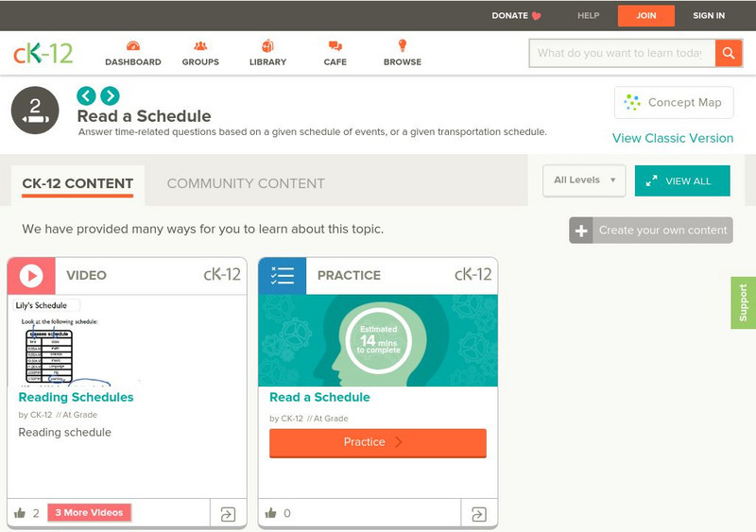Click the Donate link text
The height and width of the screenshot is (532, 756).
tap(509, 16)
